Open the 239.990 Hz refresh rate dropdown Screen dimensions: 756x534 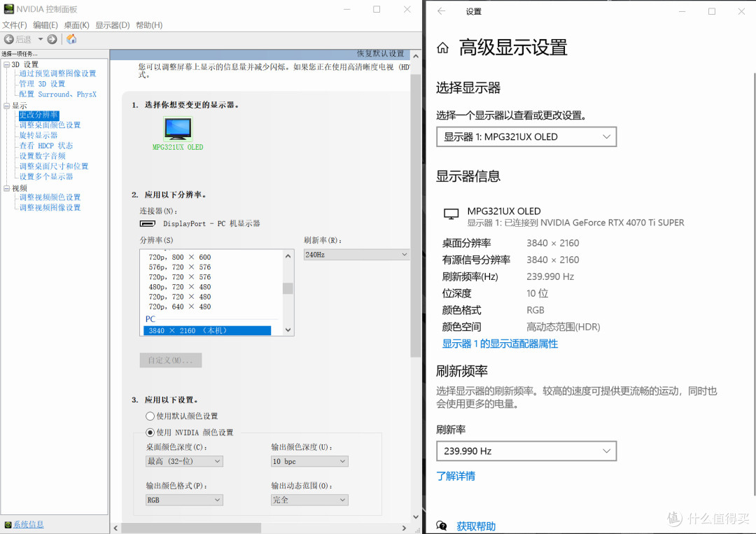point(526,451)
